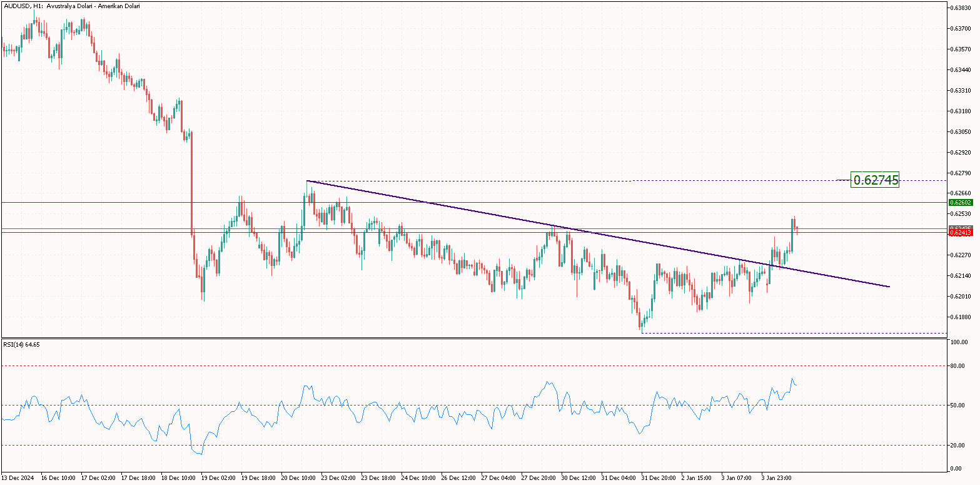Viewport: 980px width, 485px height.
Task: Click the 0.62790 price scale value
Action: [x=961, y=173]
